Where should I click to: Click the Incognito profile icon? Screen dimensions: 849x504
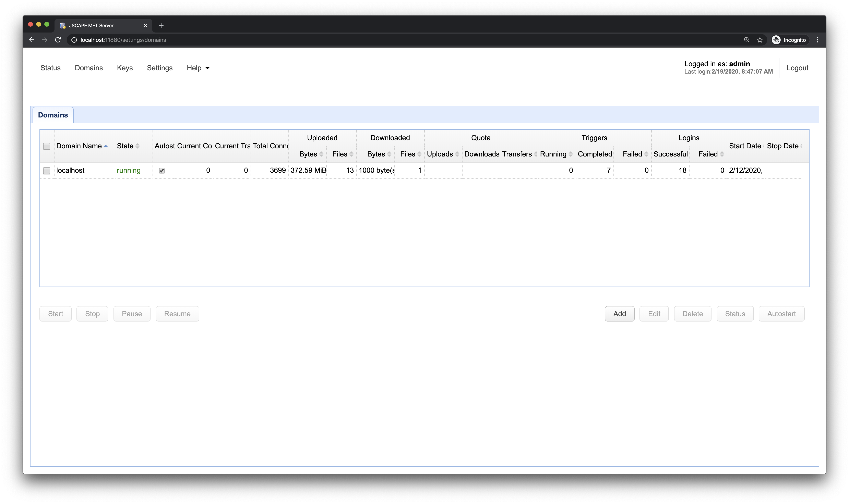click(x=776, y=40)
